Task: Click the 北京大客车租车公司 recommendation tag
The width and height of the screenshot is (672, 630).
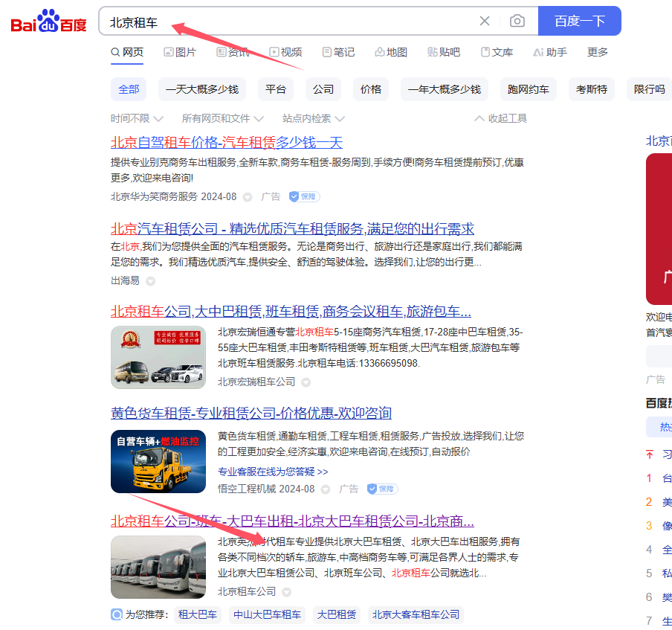Action: coord(416,615)
